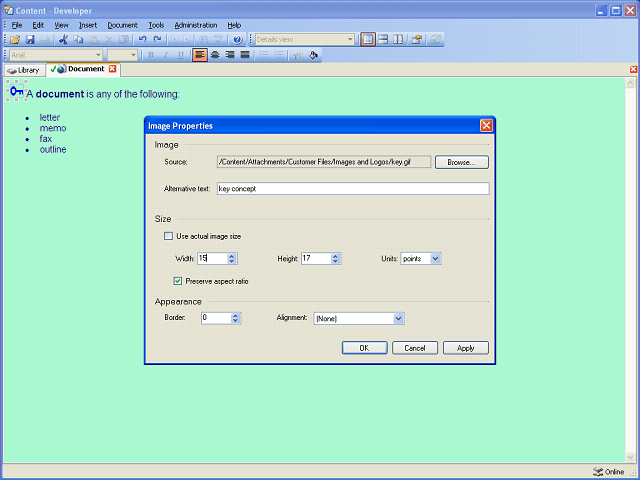Viewport: 640px width, 480px height.
Task: Click the Save disk icon
Action: [30, 40]
